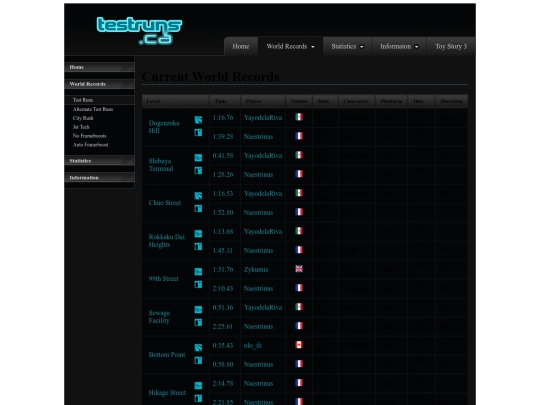This screenshot has width=540, height=405.
Task: Click the France flag in the 2:14.78 row
Action: [299, 383]
